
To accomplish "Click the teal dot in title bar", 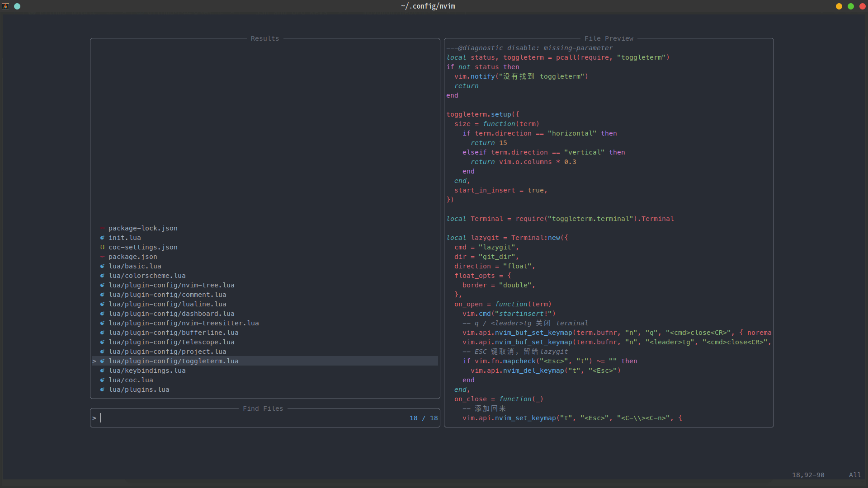I will 17,6.
